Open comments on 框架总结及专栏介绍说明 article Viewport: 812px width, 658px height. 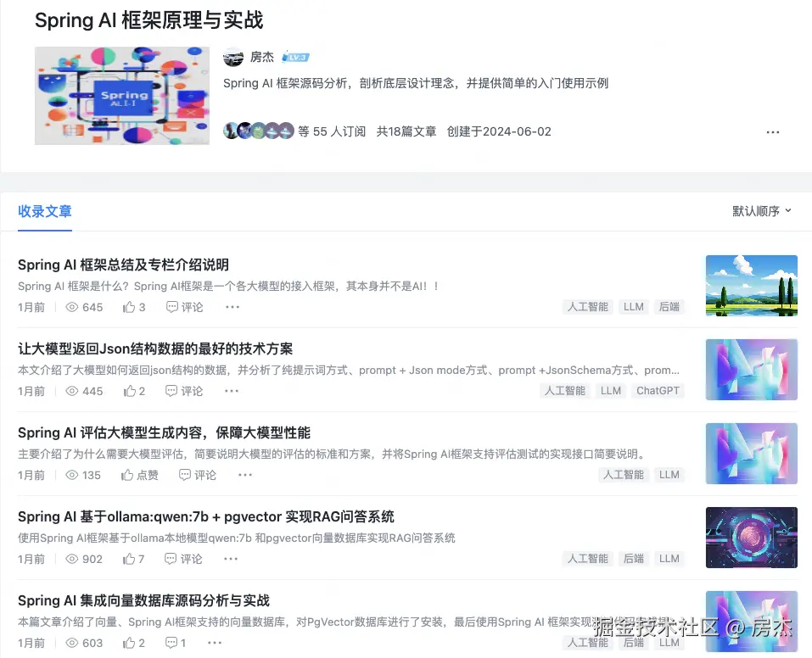pos(184,307)
